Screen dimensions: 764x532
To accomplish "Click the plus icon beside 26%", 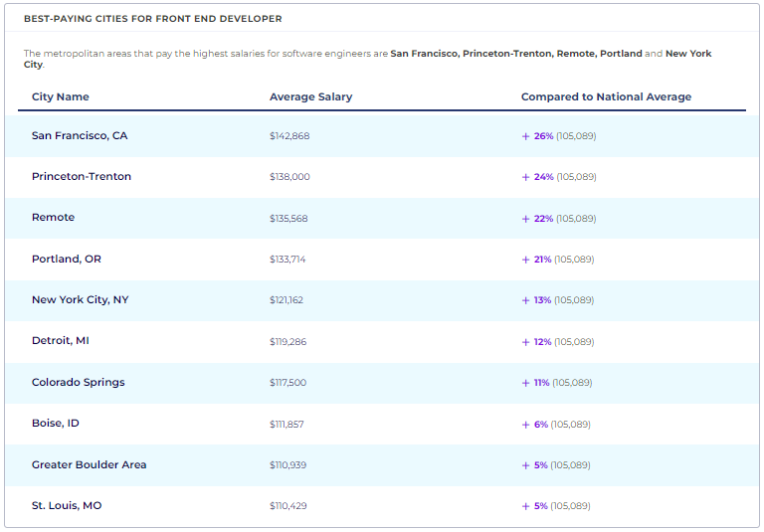I will (x=525, y=136).
